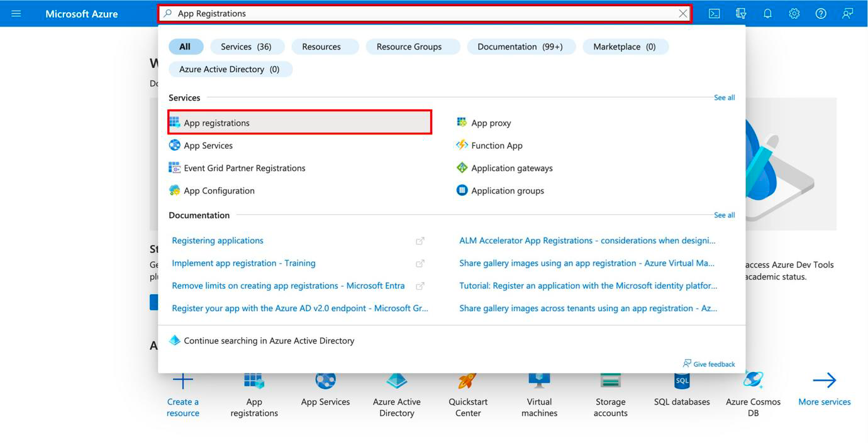Open Application gateways search result
The width and height of the screenshot is (868, 443).
click(x=512, y=168)
